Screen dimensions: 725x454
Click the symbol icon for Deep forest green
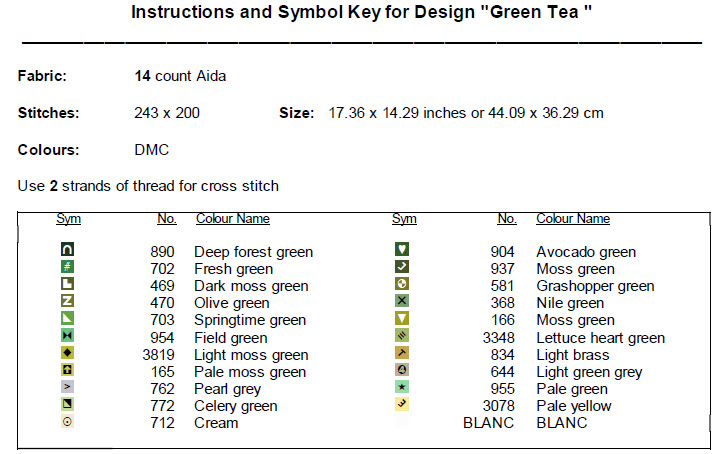(68, 250)
